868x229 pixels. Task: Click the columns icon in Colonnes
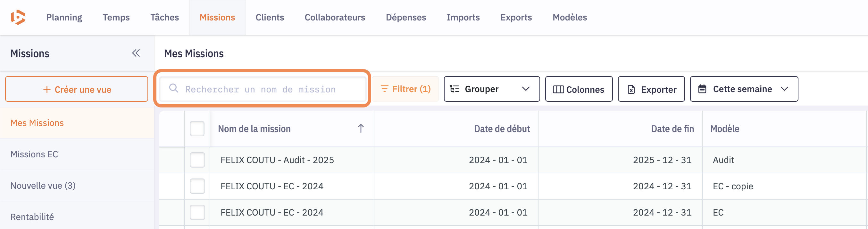pyautogui.click(x=558, y=90)
